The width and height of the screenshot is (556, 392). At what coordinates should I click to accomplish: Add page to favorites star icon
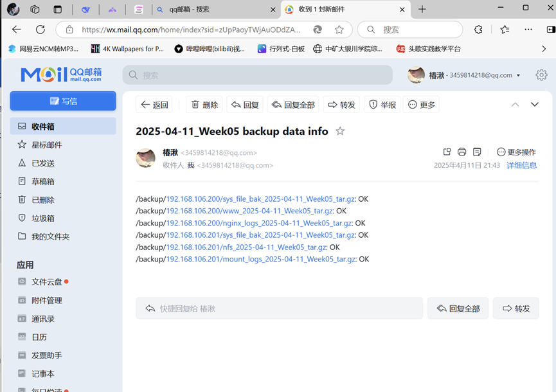(339, 30)
